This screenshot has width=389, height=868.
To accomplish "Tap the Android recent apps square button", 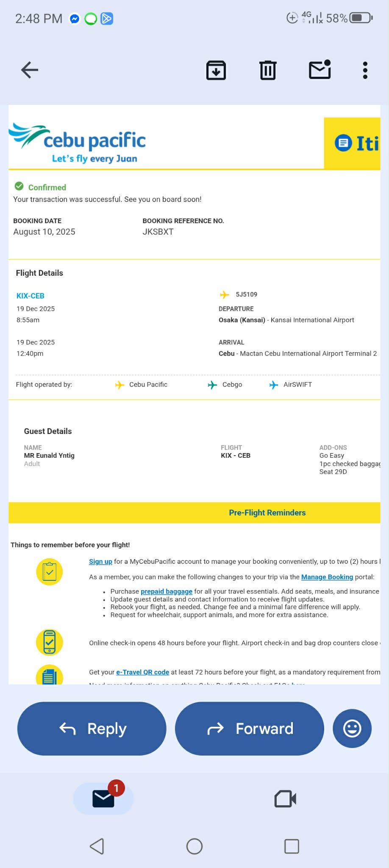I will coord(292,846).
